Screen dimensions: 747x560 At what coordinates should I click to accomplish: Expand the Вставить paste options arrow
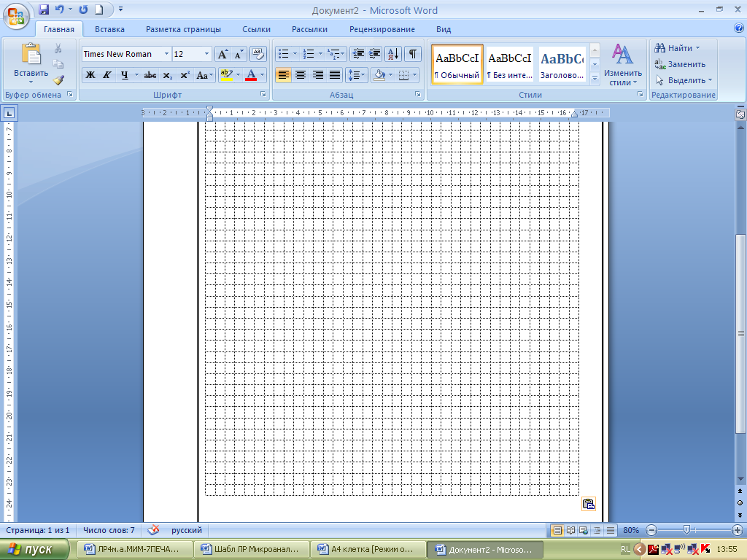pos(31,82)
